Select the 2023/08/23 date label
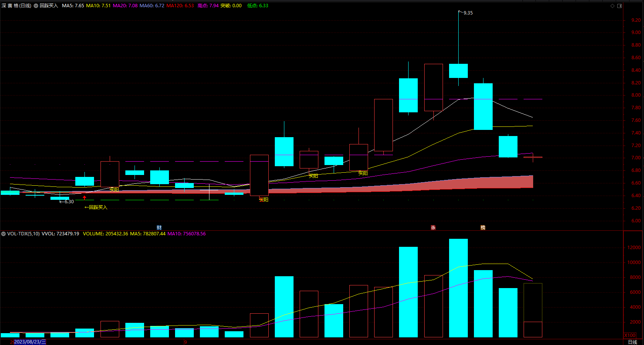Screen dimensions: 644x345 coord(30,342)
